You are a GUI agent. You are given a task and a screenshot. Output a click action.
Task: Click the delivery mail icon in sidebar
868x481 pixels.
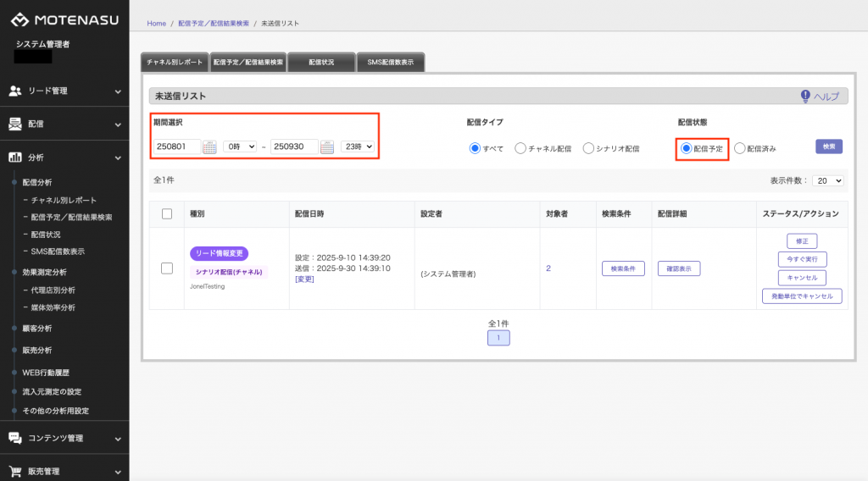point(15,124)
